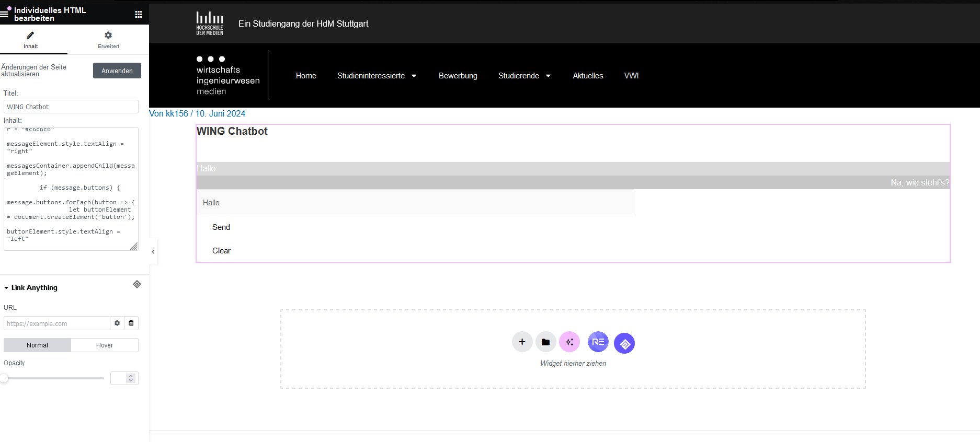This screenshot has width=980, height=442.
Task: Open the wirtschaftsingenieurwesen medien logo link
Action: (x=228, y=75)
